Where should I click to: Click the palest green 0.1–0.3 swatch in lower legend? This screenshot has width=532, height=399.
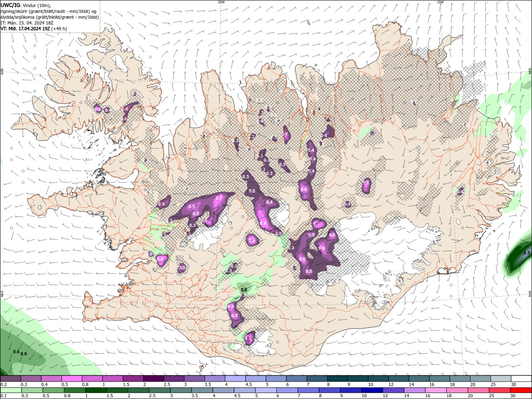tap(11, 390)
